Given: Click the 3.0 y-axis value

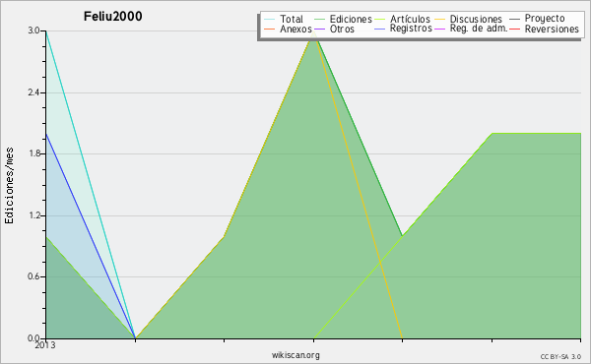Looking at the screenshot, I should [x=33, y=30].
